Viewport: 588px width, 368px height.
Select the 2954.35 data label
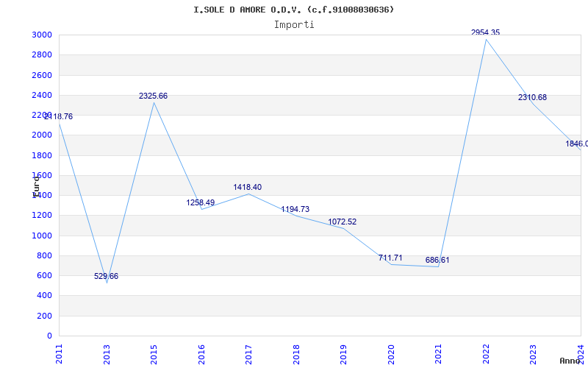pos(485,32)
